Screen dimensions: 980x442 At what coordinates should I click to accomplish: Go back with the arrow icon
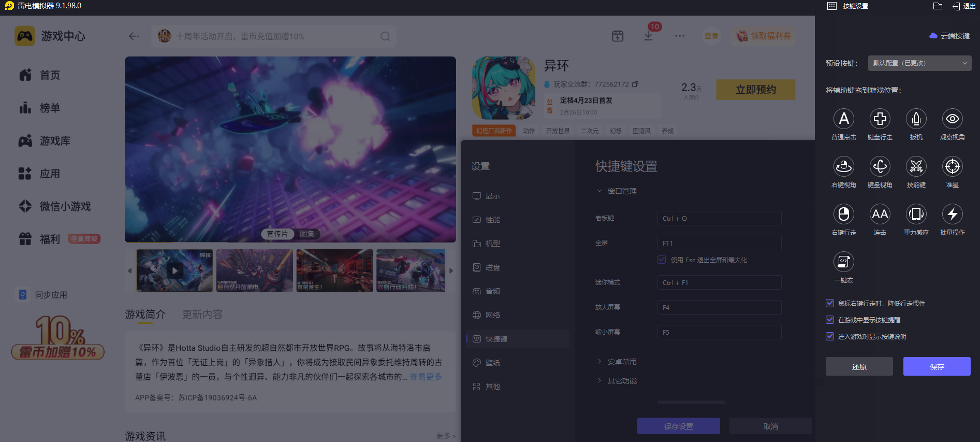pos(134,36)
